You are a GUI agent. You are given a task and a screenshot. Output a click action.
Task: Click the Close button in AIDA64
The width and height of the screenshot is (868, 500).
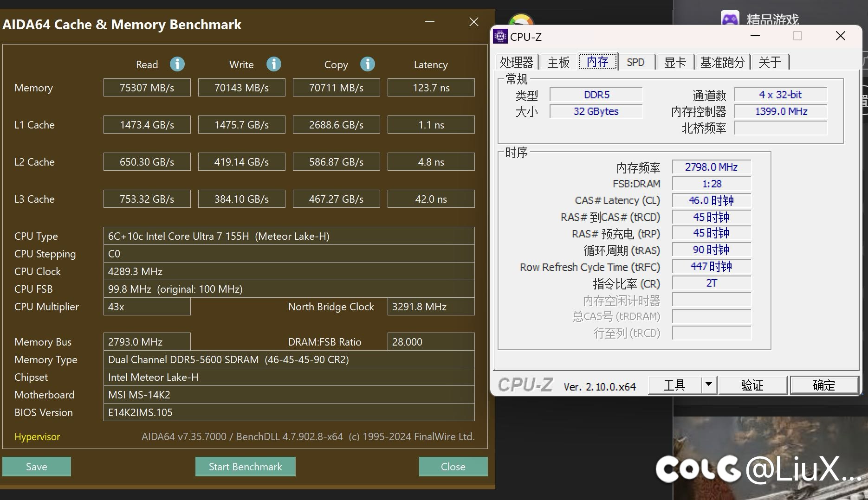pyautogui.click(x=453, y=467)
